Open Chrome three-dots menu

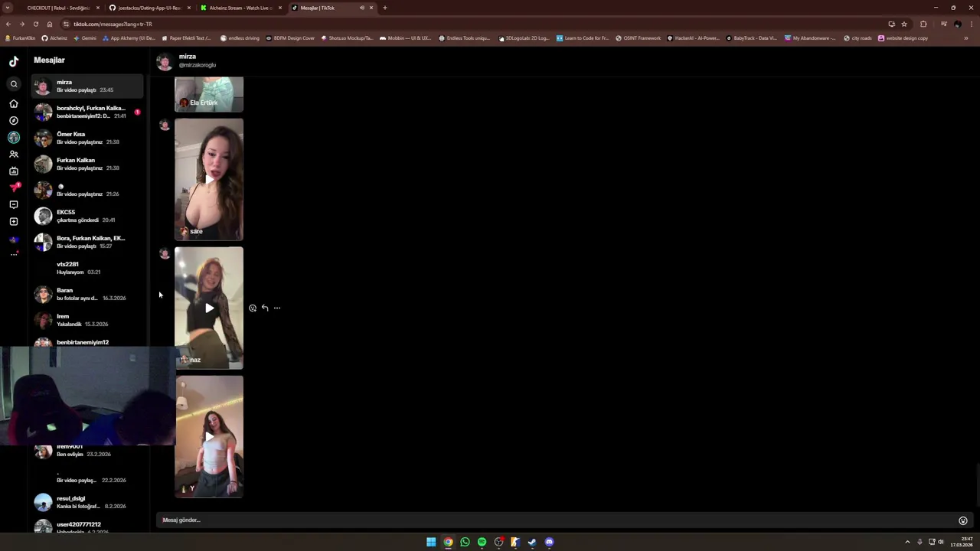[971, 24]
